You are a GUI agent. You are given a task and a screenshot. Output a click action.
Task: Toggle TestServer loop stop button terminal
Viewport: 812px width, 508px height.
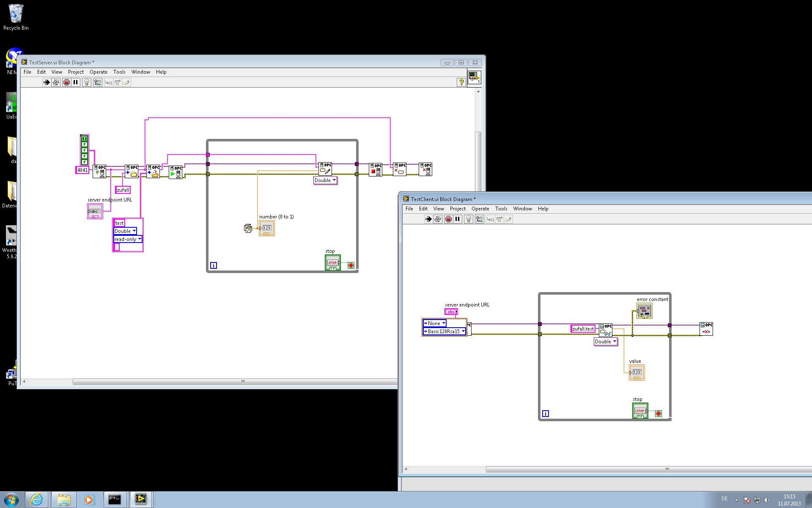pos(332,263)
